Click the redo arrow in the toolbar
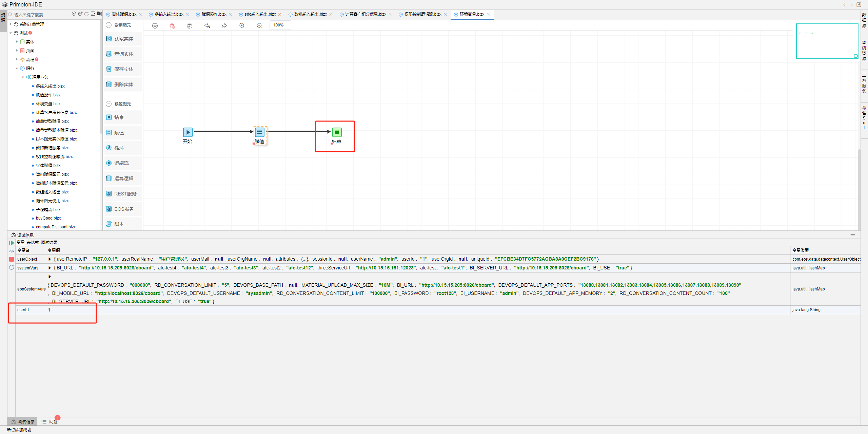The height and width of the screenshot is (434, 868). click(224, 26)
